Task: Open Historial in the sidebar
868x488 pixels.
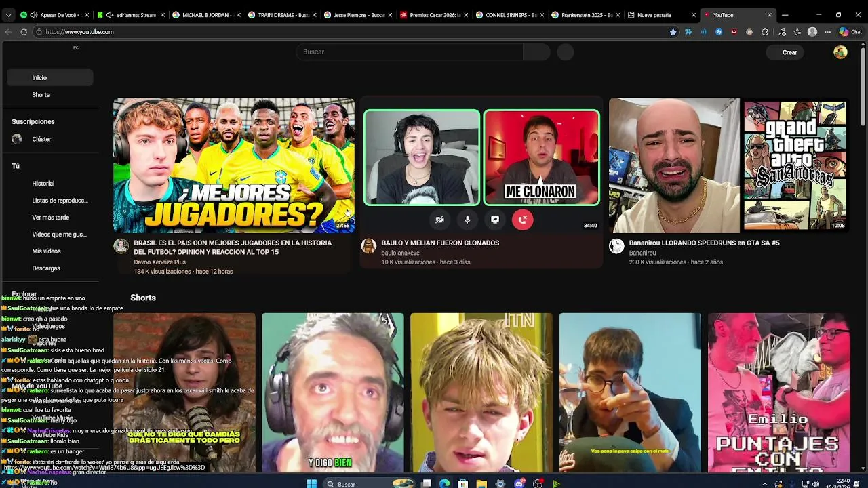Action: click(x=50, y=184)
